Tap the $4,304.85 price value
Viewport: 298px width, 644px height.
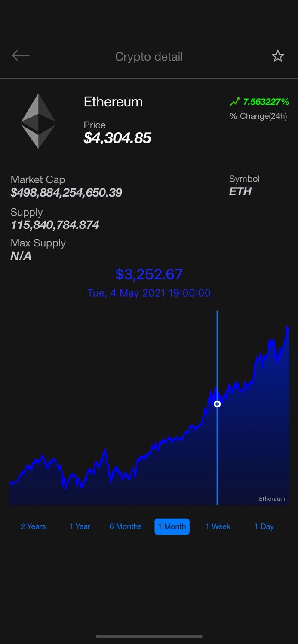(117, 138)
